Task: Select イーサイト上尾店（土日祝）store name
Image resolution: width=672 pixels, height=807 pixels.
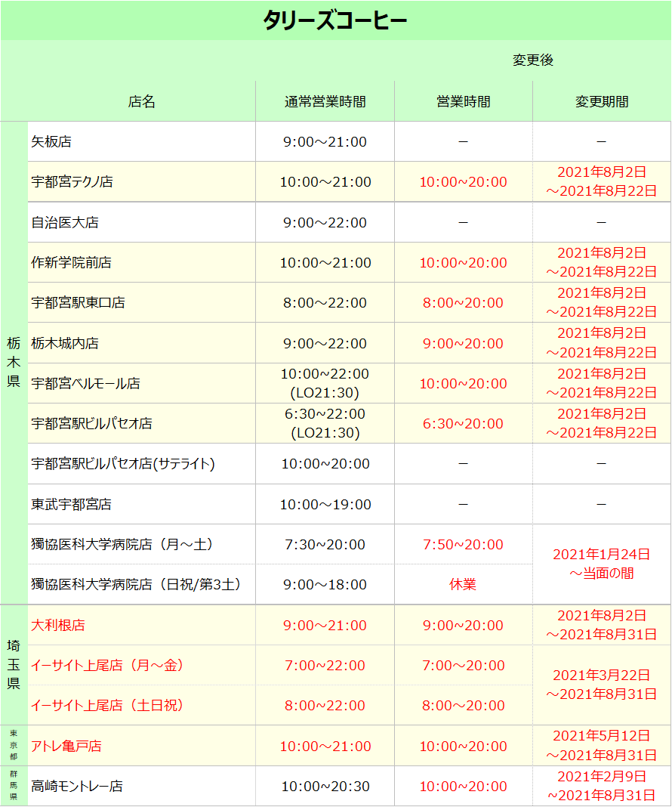Action: coord(108,706)
